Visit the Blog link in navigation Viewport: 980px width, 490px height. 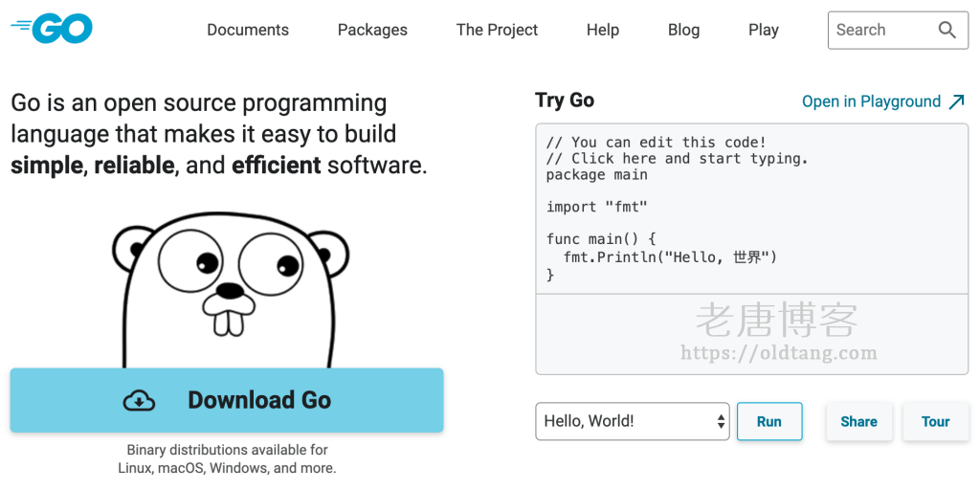click(x=683, y=30)
